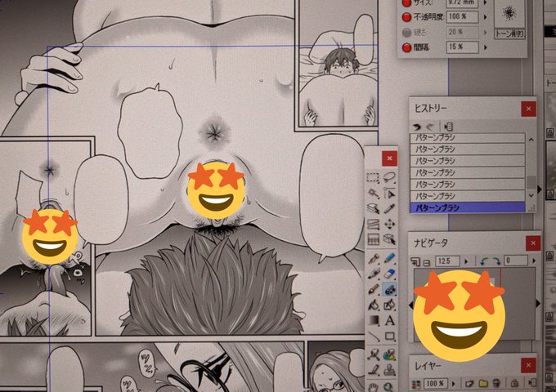The width and height of the screenshot is (556, 392).
Task: Select the Hand pan tool
Action: click(x=374, y=386)
